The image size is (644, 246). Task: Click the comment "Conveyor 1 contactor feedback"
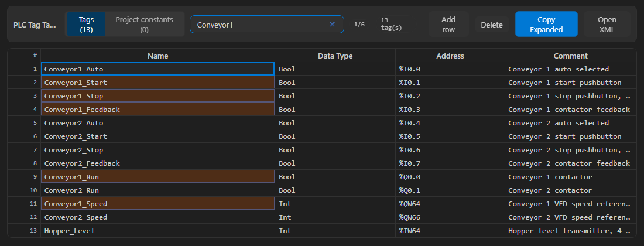(570, 110)
